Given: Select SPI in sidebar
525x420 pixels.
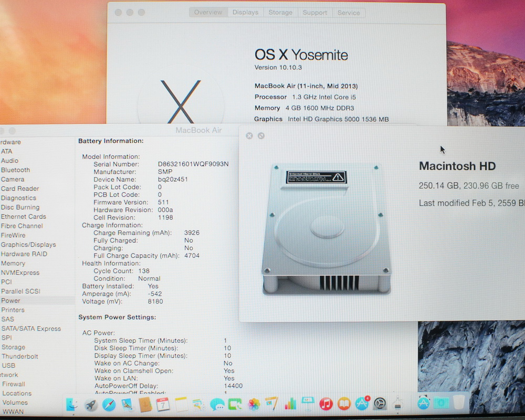Looking at the screenshot, I should pos(7,338).
